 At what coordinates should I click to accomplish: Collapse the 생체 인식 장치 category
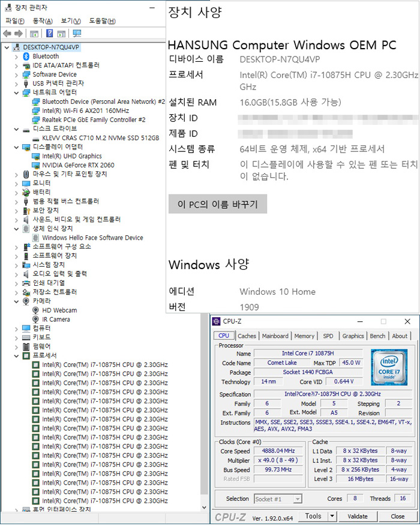click(x=16, y=229)
